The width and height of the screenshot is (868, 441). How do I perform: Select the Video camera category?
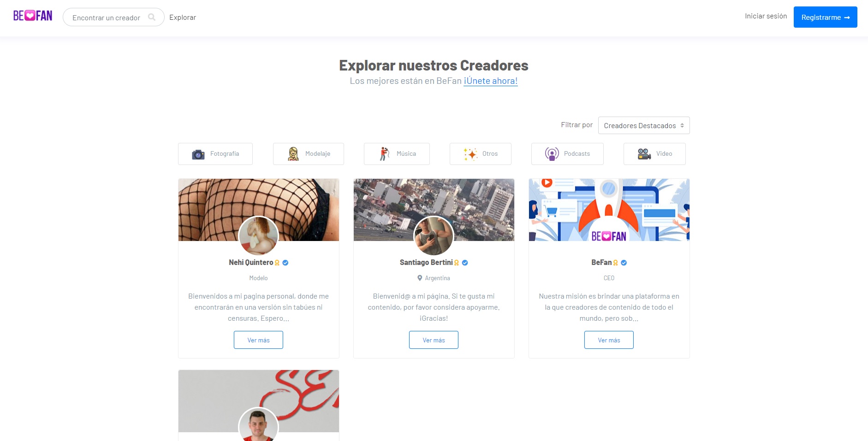[x=654, y=154]
